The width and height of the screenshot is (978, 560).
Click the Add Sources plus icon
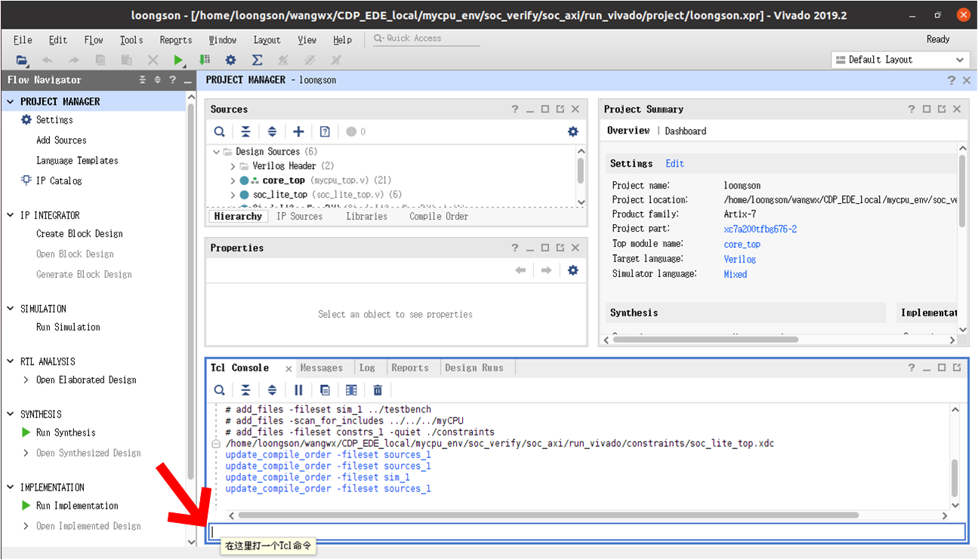(x=298, y=131)
